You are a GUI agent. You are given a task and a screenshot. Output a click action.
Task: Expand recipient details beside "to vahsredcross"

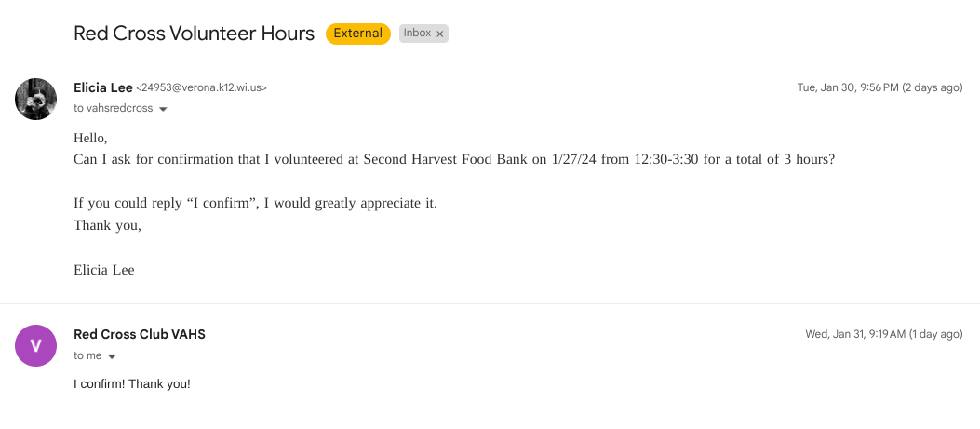163,109
